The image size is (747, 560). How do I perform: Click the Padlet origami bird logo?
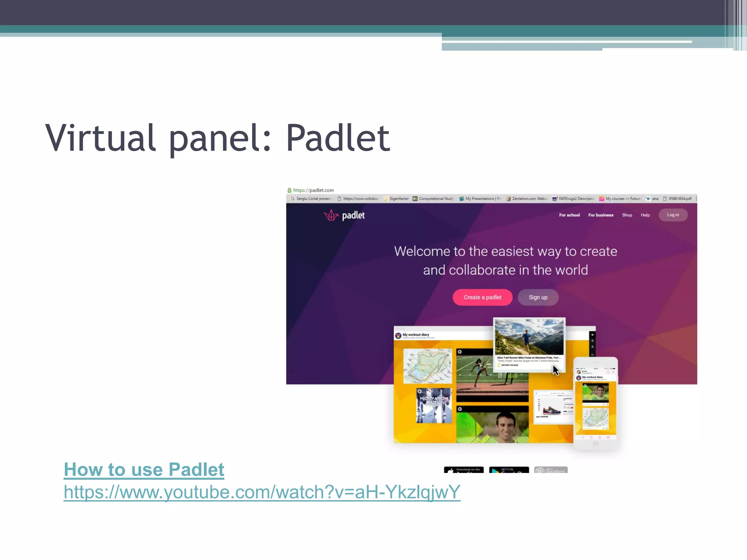[x=331, y=215]
